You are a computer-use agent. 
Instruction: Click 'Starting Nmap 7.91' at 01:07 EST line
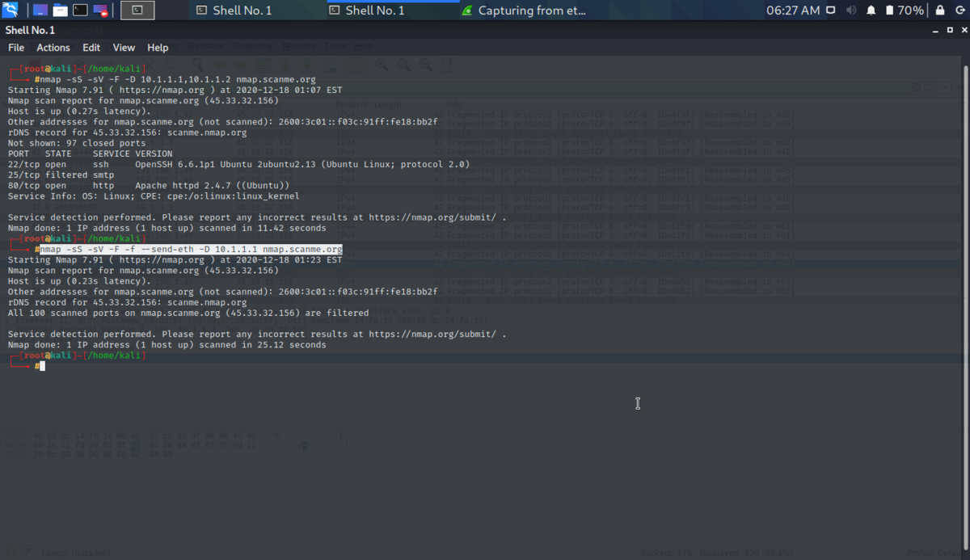tap(175, 91)
